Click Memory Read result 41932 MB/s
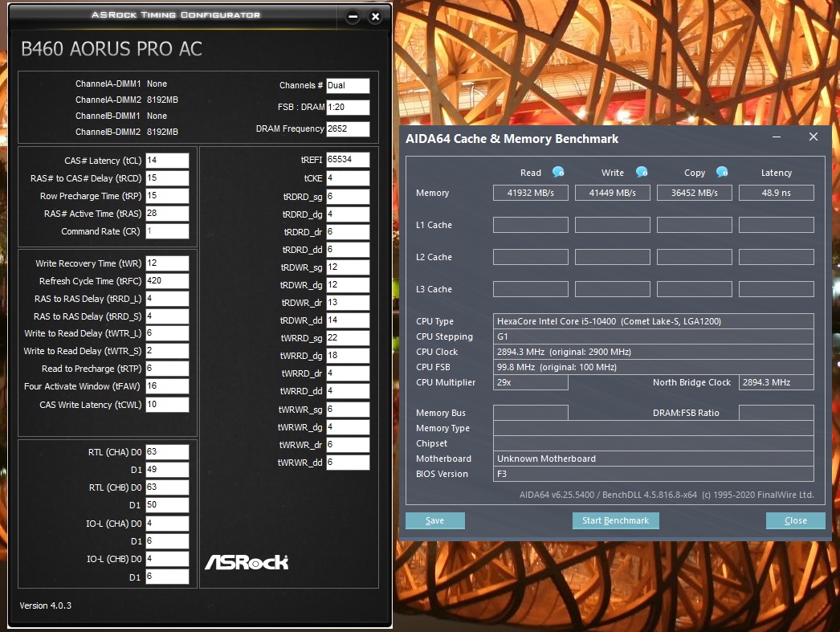 point(530,193)
